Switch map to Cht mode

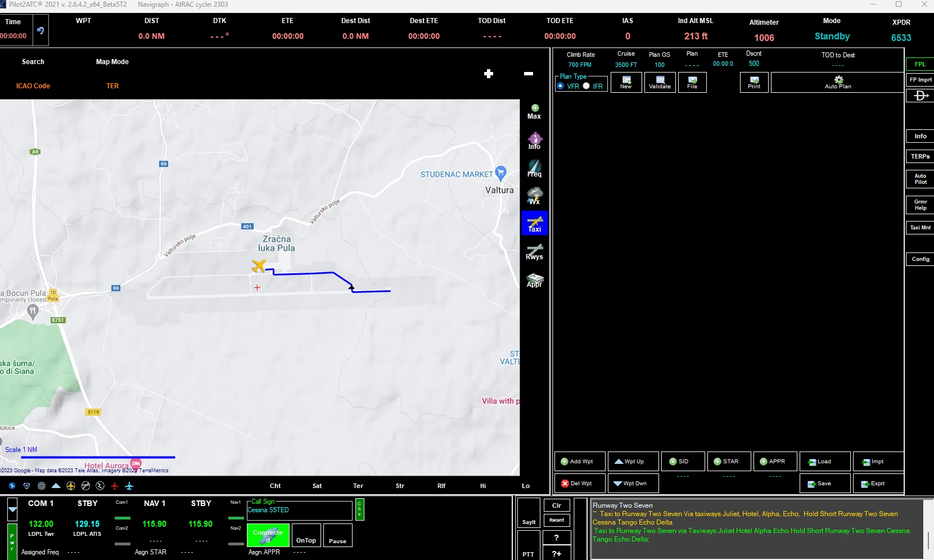point(275,486)
